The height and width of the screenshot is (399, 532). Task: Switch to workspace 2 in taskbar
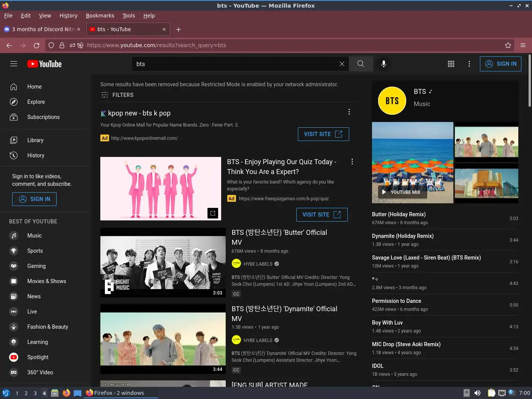(26, 393)
